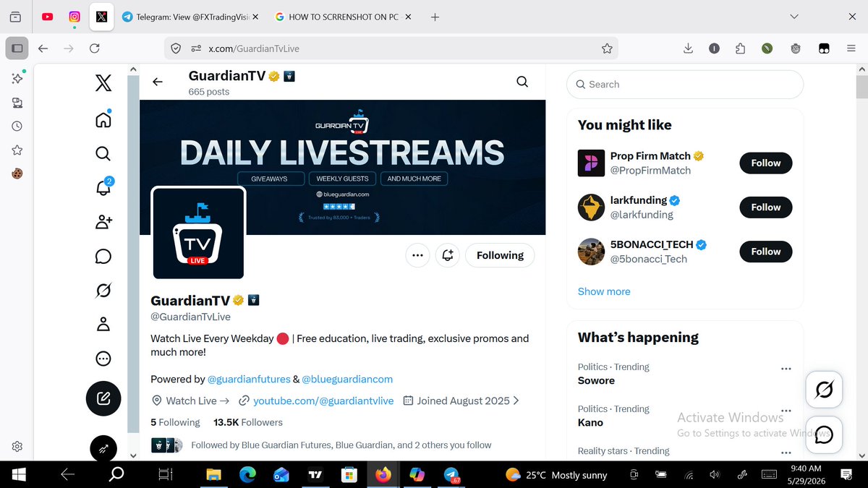Screen dimensions: 868x488
Task: Open the cookie extension in sidebar
Action: pyautogui.click(x=17, y=174)
